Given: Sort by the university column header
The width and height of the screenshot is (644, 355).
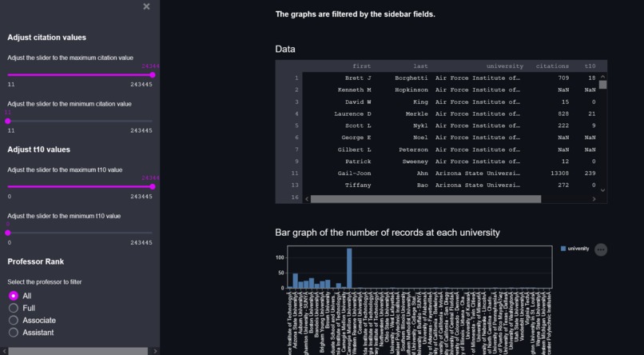Looking at the screenshot, I should pyautogui.click(x=505, y=66).
